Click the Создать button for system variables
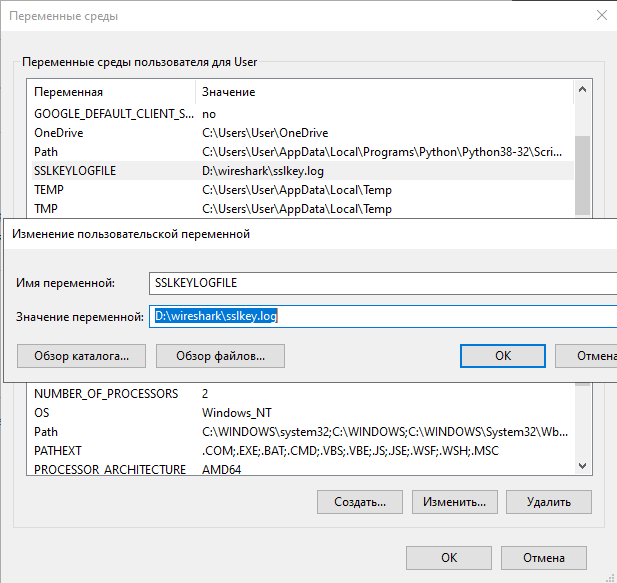The height and width of the screenshot is (583, 617). coord(360,502)
